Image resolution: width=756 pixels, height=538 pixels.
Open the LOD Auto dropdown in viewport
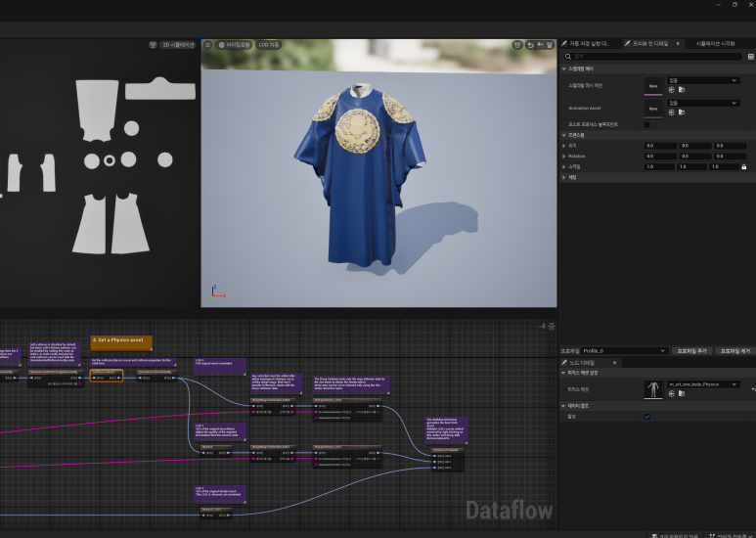269,45
